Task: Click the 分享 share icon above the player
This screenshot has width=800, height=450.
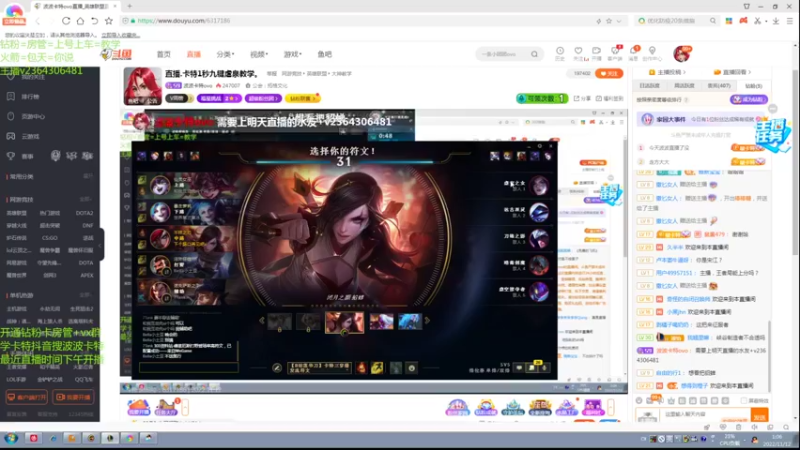Action: [582, 98]
